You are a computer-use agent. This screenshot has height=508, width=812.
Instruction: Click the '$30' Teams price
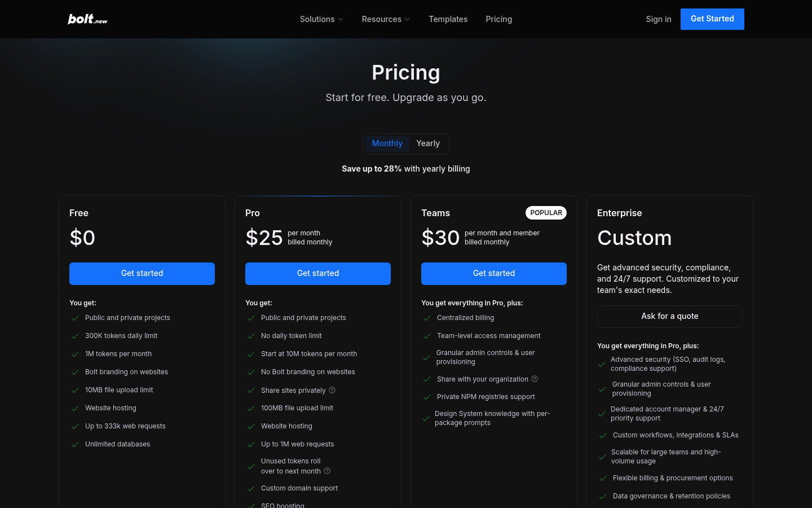point(440,238)
